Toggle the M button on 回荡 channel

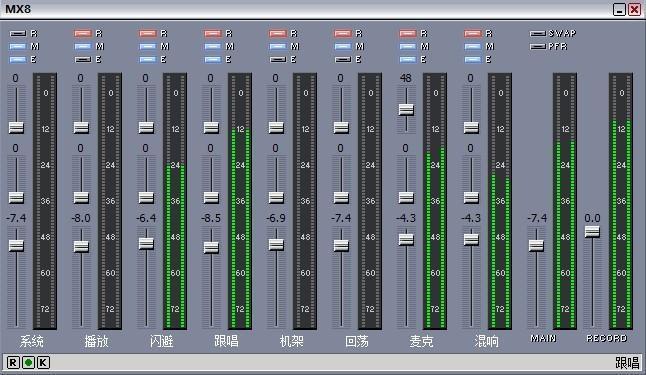tap(343, 47)
